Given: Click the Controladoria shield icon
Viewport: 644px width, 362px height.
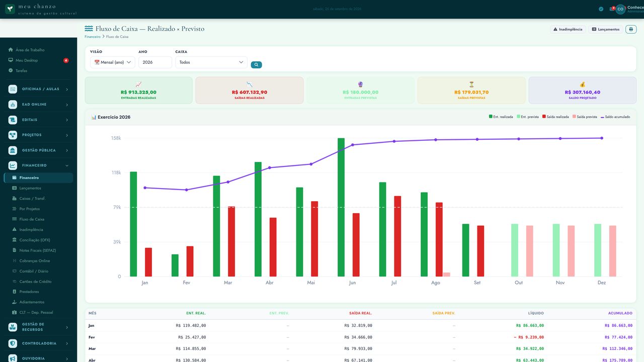Looking at the screenshot, I should click(x=13, y=343).
